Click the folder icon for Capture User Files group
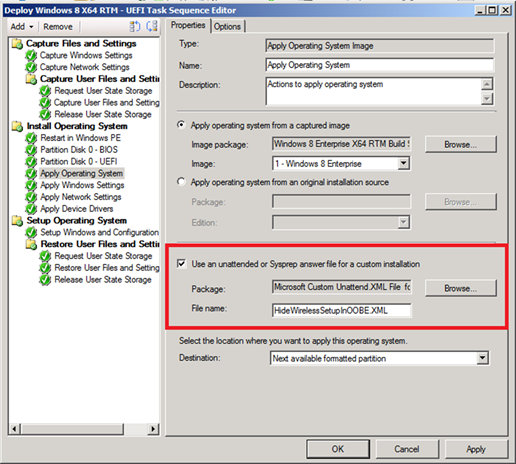 coord(31,79)
